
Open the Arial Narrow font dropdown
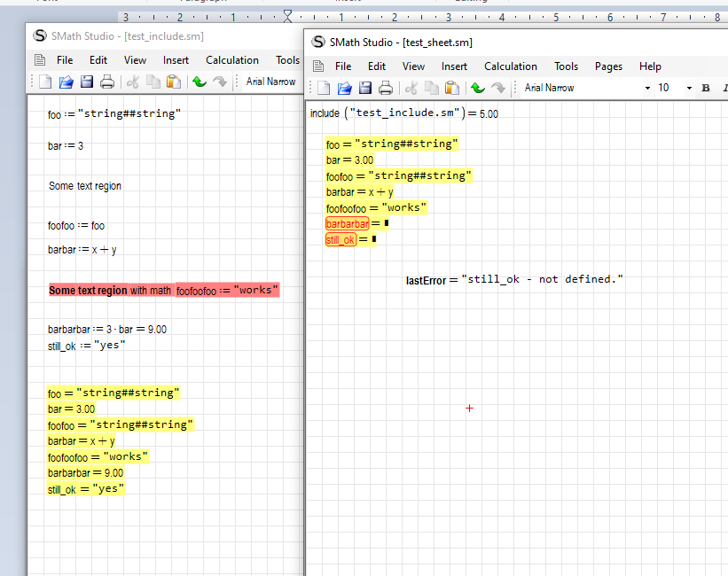click(x=648, y=87)
